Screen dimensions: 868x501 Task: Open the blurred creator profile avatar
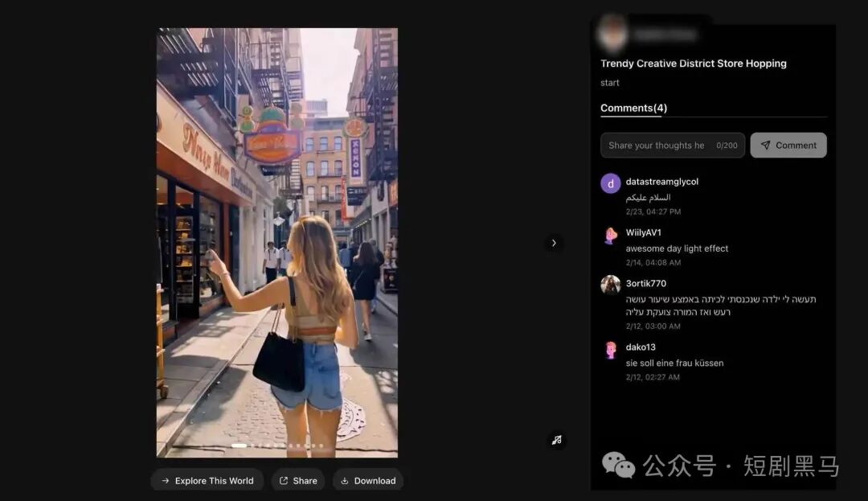612,34
